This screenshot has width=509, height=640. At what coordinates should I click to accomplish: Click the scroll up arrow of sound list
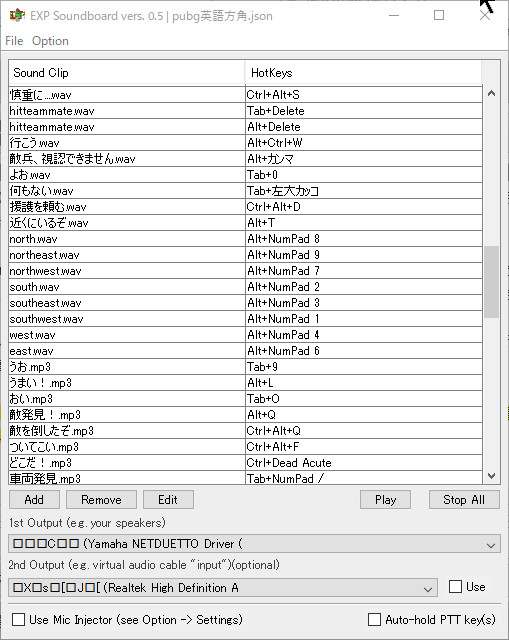(x=491, y=93)
